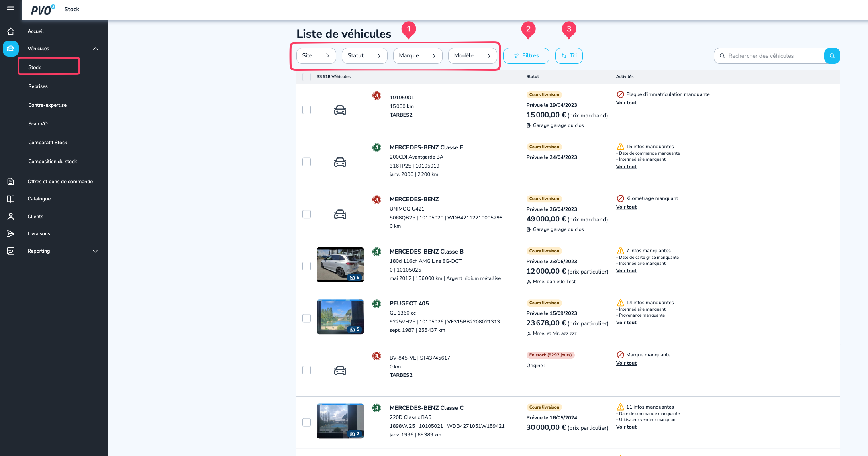
Task: Click the green status badge of MERCEDES-BENZ Classe C
Action: [x=376, y=408]
